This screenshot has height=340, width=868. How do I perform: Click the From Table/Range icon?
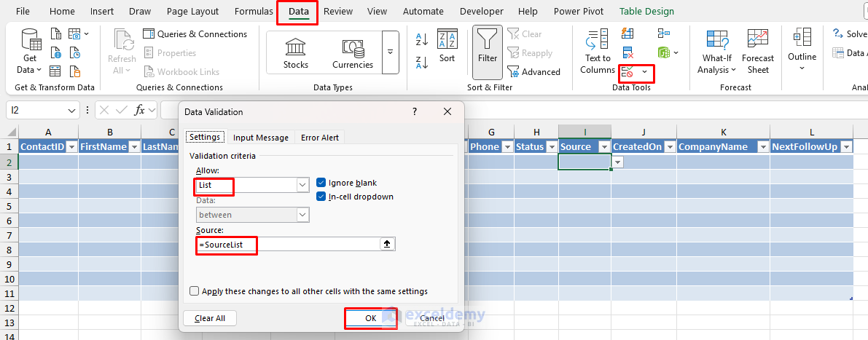(56, 71)
